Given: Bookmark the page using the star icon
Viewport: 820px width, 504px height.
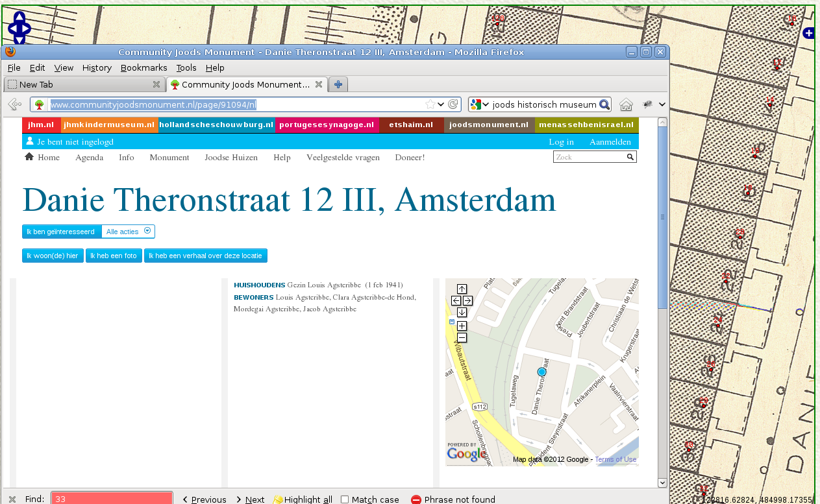Looking at the screenshot, I should (x=430, y=104).
